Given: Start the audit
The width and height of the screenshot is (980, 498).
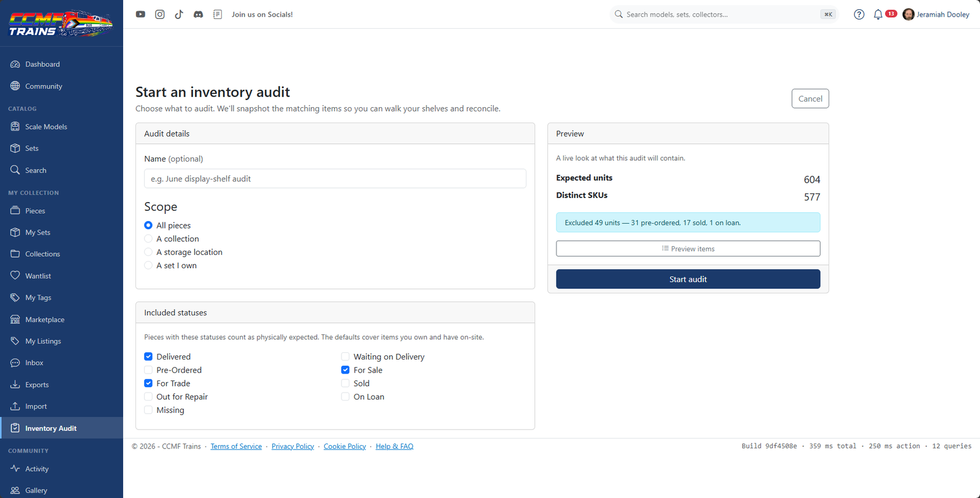Looking at the screenshot, I should pos(688,279).
